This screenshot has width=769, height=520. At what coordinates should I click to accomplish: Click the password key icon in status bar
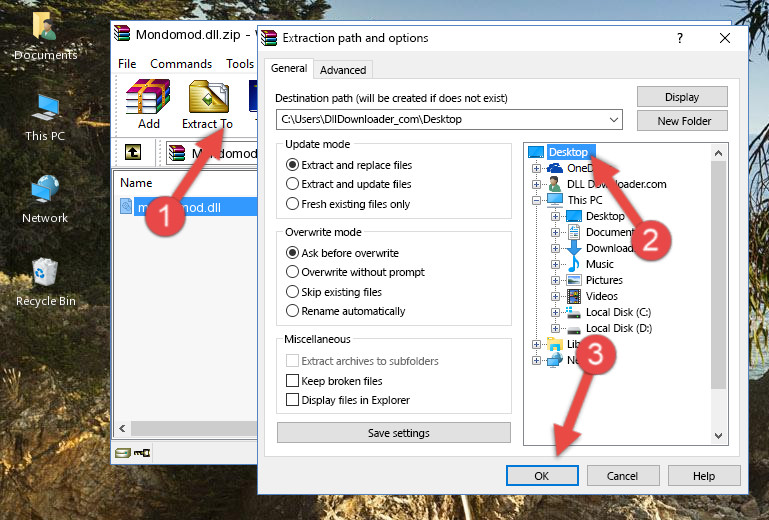click(x=142, y=452)
